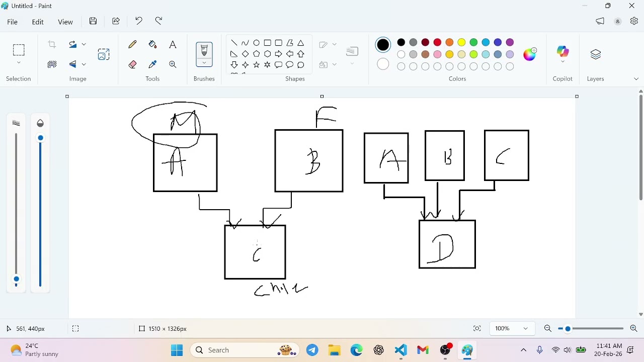
Task: Select Color 2 white secondary swatch
Action: click(x=383, y=64)
